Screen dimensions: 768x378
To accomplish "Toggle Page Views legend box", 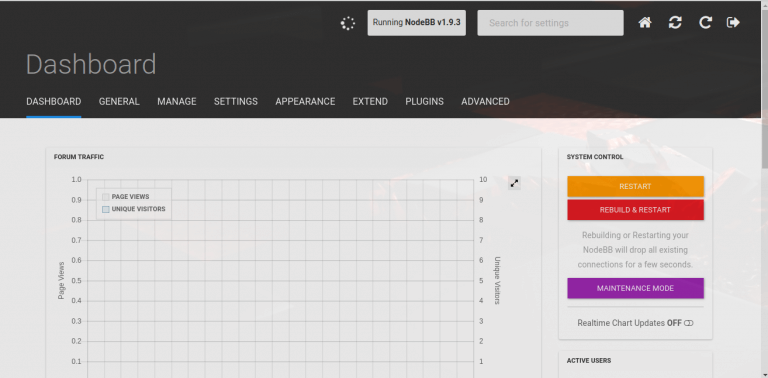I will (x=105, y=197).
